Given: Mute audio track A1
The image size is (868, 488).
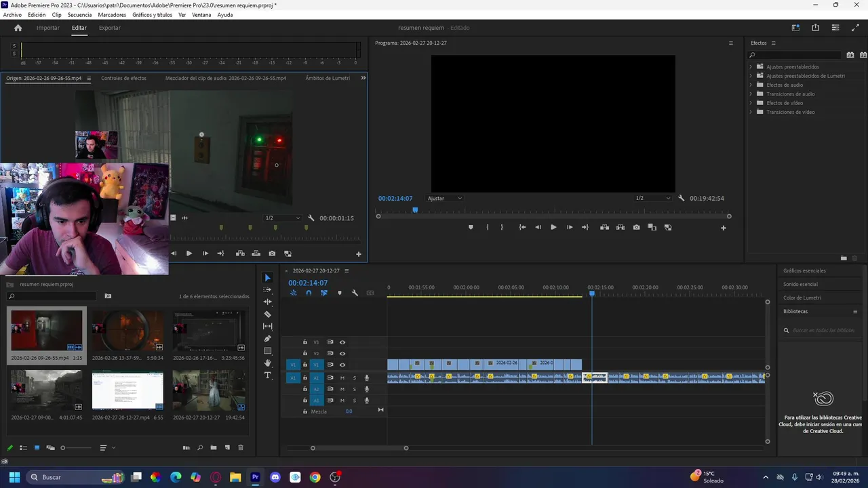Looking at the screenshot, I should [342, 378].
